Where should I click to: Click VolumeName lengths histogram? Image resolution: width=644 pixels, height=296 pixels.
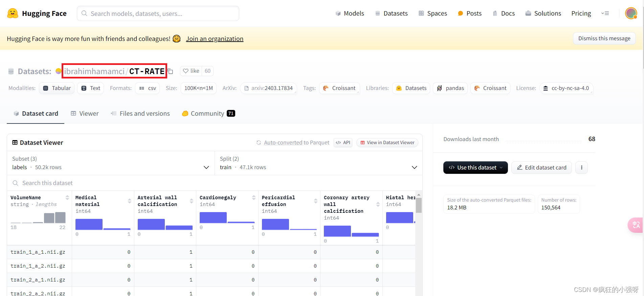(x=38, y=218)
